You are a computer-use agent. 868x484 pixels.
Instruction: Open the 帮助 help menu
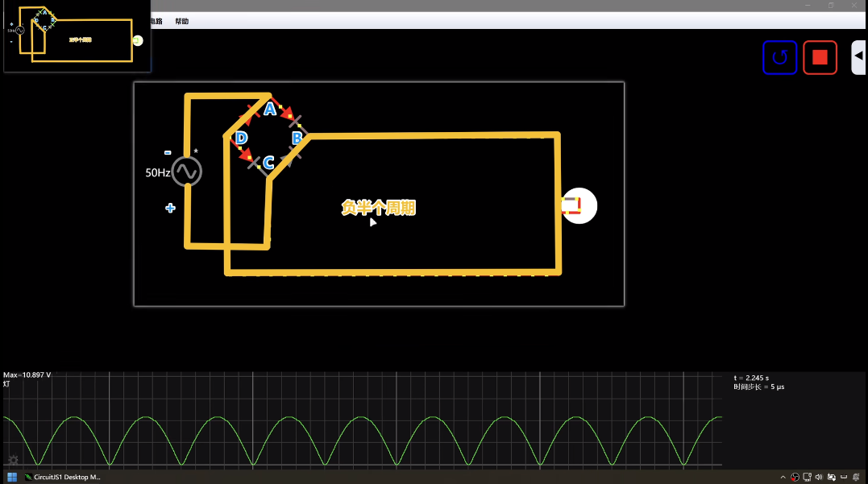(x=181, y=21)
